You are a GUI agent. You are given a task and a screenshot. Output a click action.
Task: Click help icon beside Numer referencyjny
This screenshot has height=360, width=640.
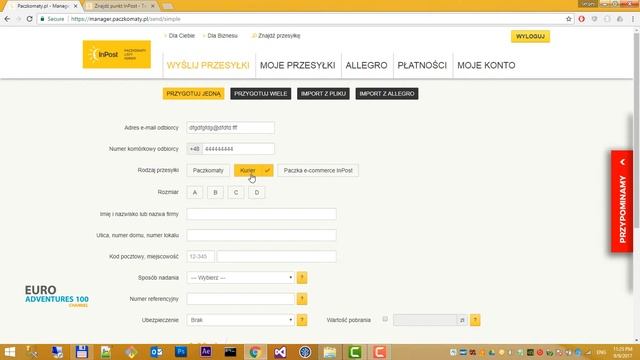pos(302,299)
